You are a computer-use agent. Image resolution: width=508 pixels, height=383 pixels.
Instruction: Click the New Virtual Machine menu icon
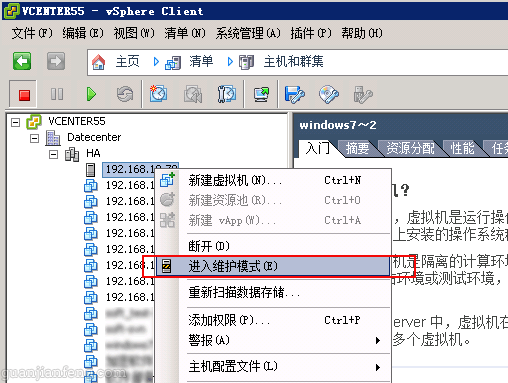click(x=167, y=180)
